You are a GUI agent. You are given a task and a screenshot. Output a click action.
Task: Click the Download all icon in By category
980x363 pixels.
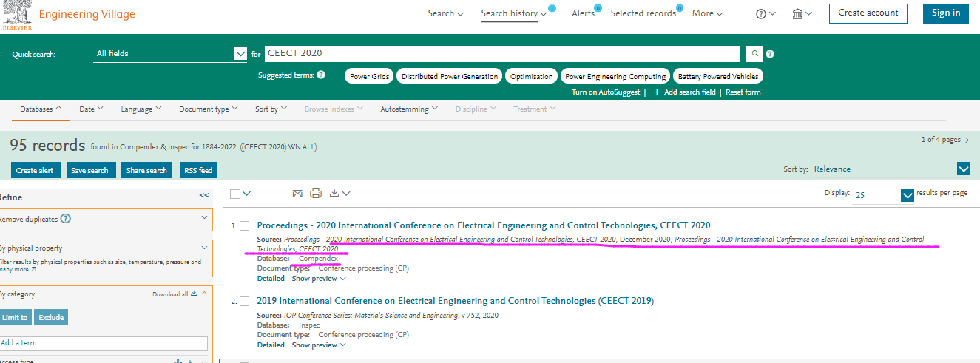[195, 294]
